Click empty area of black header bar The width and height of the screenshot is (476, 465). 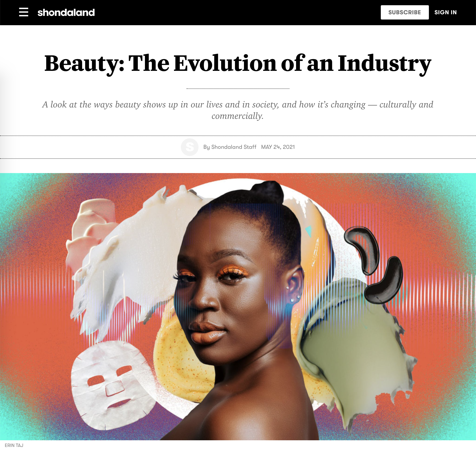237,12
